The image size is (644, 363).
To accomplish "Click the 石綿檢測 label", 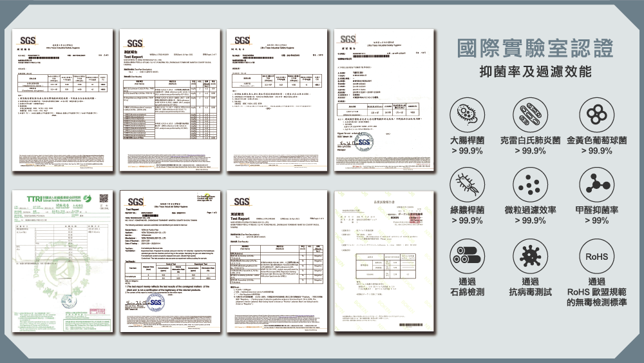I will point(468,292).
